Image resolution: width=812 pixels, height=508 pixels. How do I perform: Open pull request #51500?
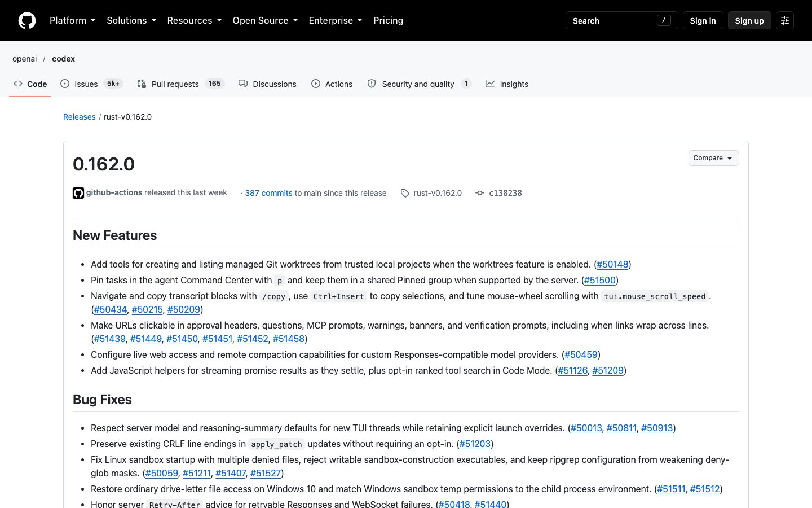600,280
